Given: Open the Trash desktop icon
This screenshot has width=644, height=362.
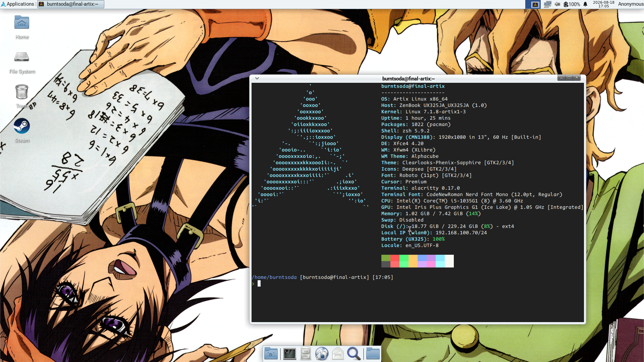Looking at the screenshot, I should pos(22,97).
